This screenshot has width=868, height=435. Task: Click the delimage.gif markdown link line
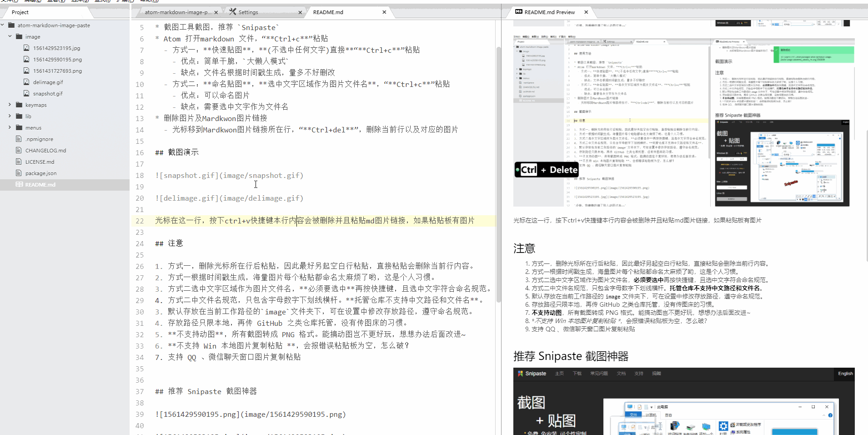[x=229, y=198]
